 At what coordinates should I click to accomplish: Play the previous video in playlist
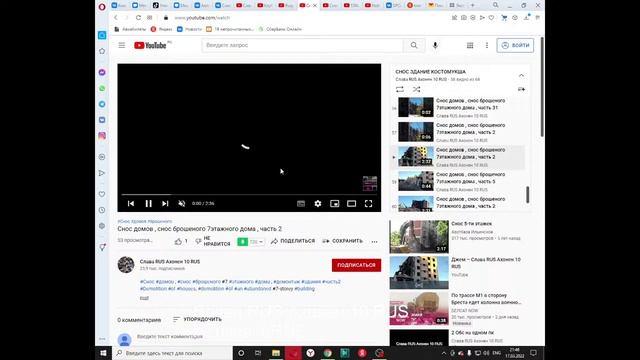pyautogui.click(x=131, y=203)
